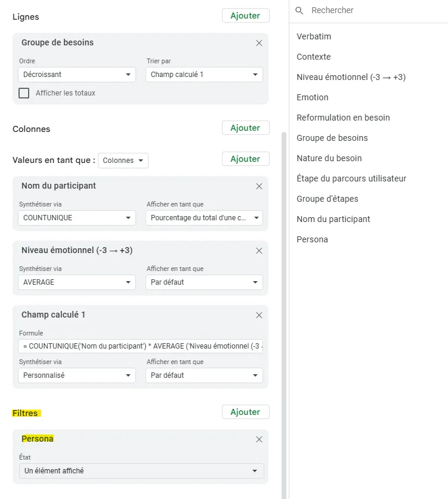The width and height of the screenshot is (448, 499).
Task: Open the Valeurs en tant que Colonnes dropdown
Action: click(x=123, y=161)
